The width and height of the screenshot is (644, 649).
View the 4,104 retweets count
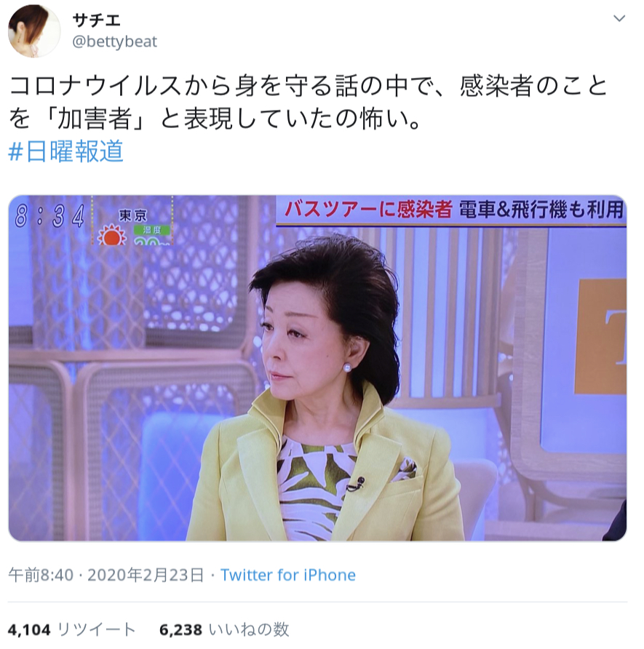[29, 629]
